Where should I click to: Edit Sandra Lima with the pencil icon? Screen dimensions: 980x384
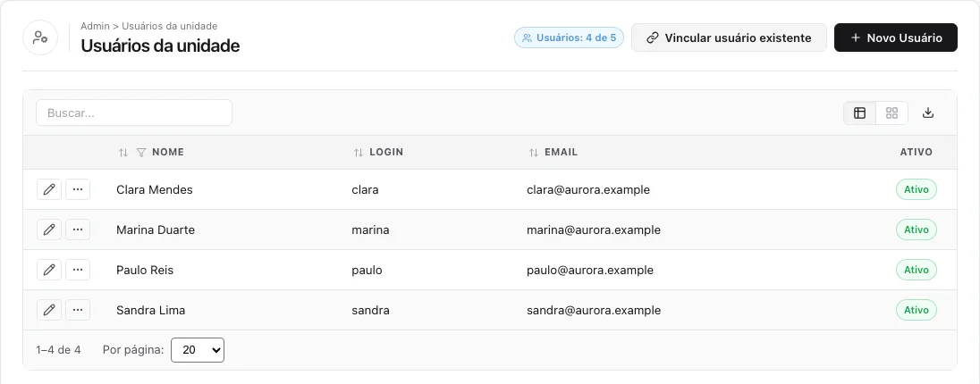tap(49, 310)
